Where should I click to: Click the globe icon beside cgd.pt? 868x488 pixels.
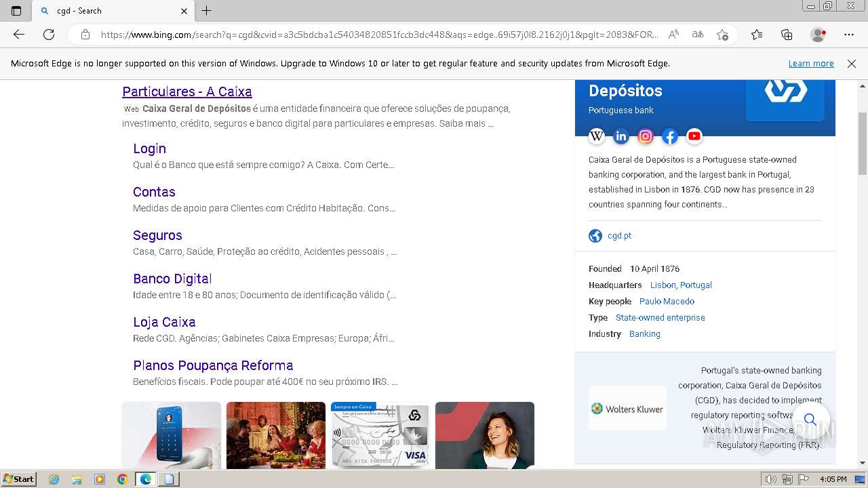[595, 236]
